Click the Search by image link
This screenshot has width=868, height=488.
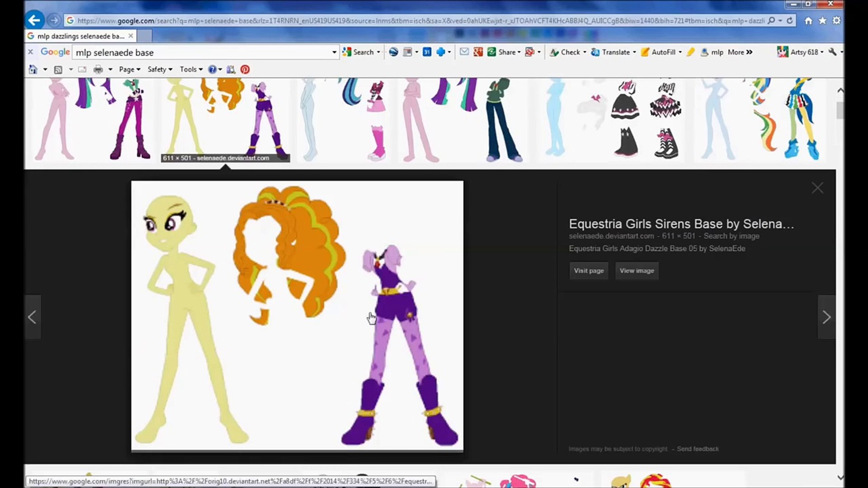click(x=731, y=236)
